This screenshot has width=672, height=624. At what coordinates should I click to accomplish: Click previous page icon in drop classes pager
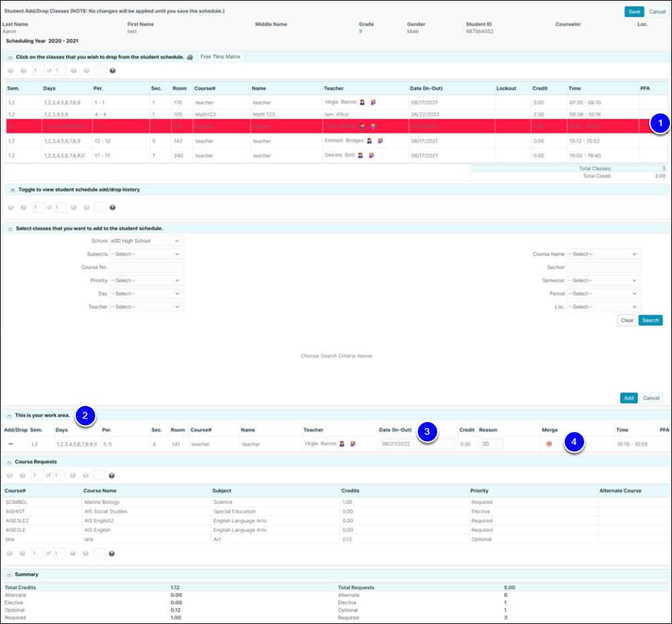click(23, 70)
